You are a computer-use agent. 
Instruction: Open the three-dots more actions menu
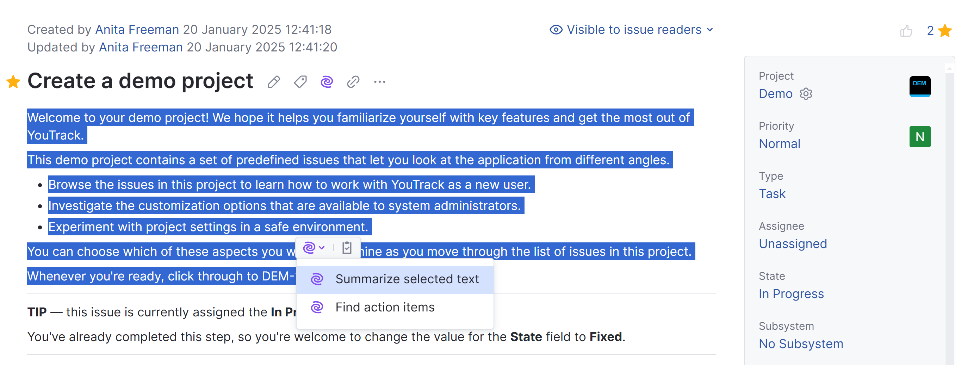point(379,82)
